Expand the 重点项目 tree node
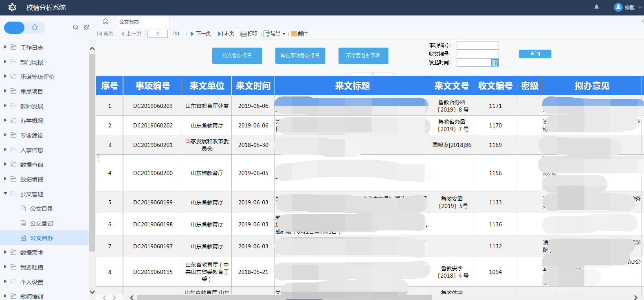 [5, 91]
